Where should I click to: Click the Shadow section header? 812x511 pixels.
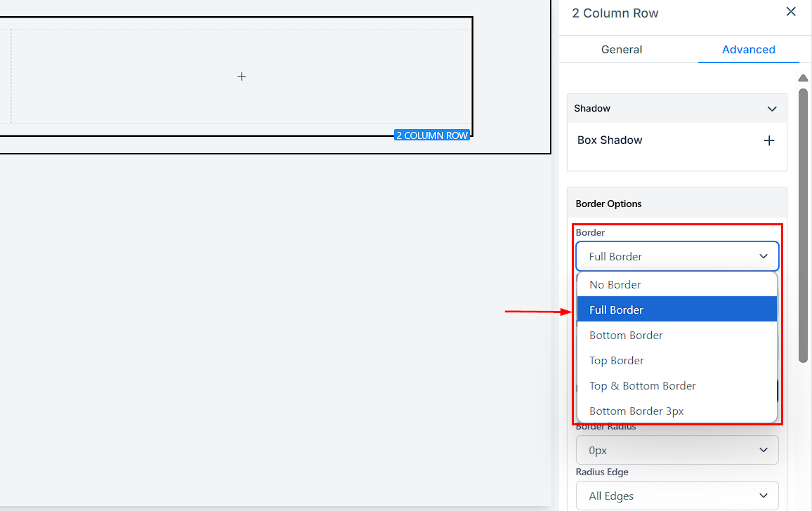(x=592, y=109)
